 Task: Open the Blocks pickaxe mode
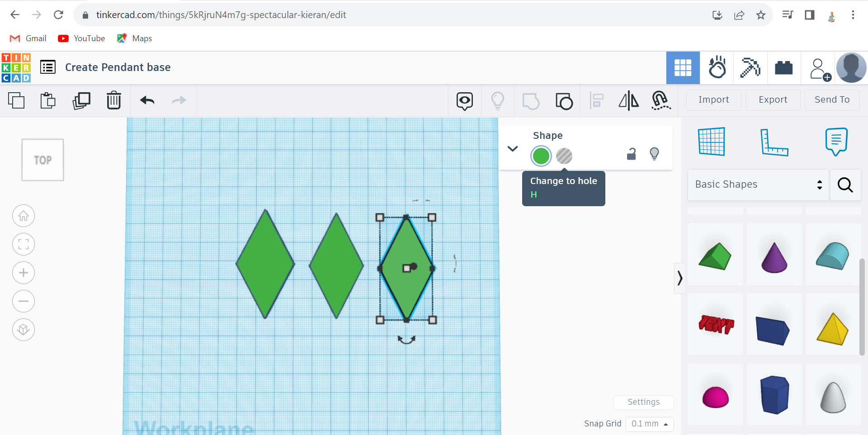(750, 68)
